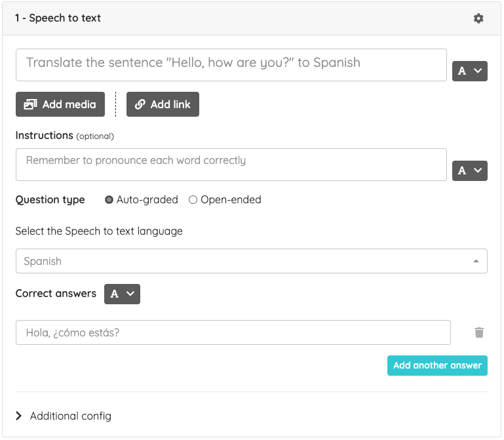Click the Add another answer button
The width and height of the screenshot is (504, 440).
tap(437, 365)
